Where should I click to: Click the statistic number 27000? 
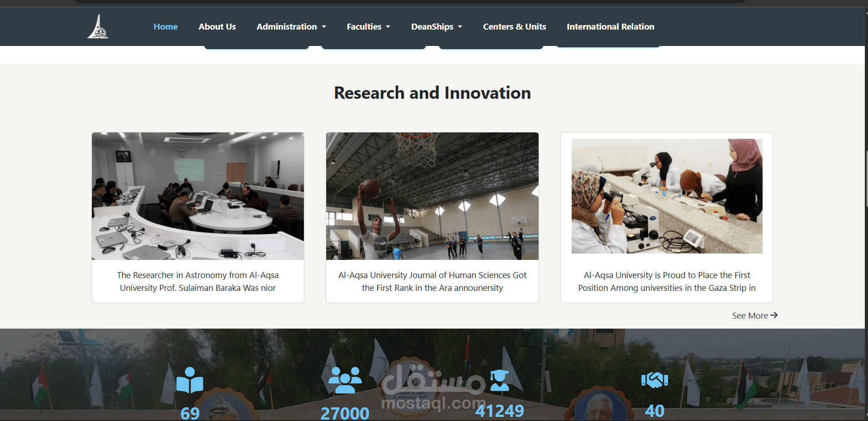(x=345, y=413)
